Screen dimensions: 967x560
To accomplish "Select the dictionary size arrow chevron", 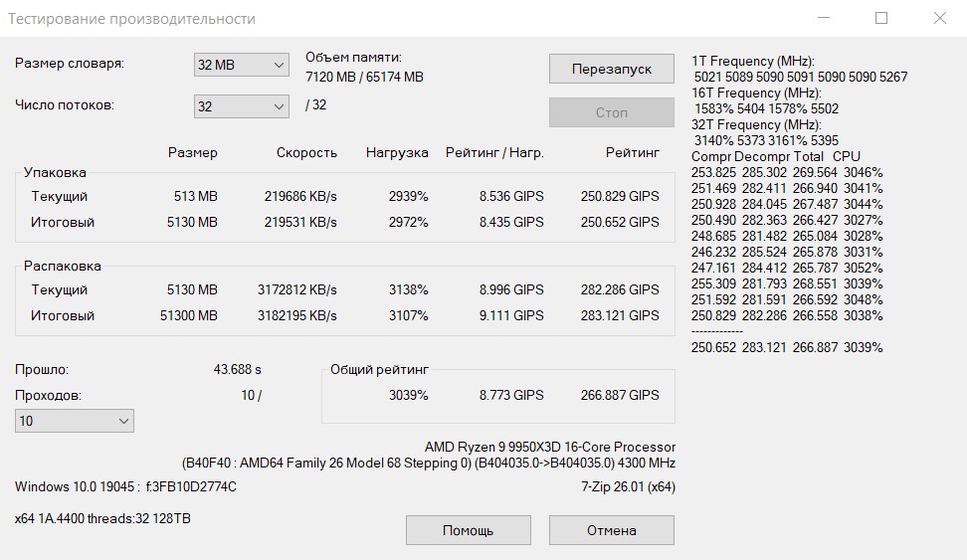I will point(279,65).
